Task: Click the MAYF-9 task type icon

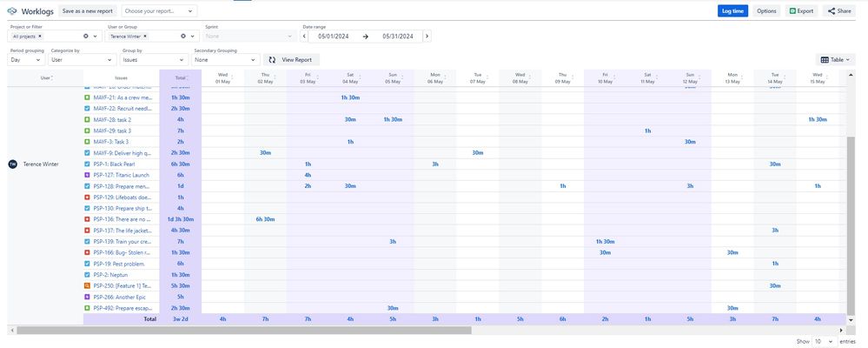Action: pos(87,153)
